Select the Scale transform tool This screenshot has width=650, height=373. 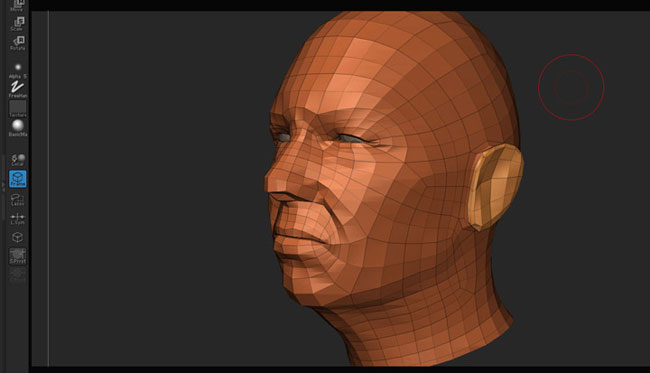(17, 24)
